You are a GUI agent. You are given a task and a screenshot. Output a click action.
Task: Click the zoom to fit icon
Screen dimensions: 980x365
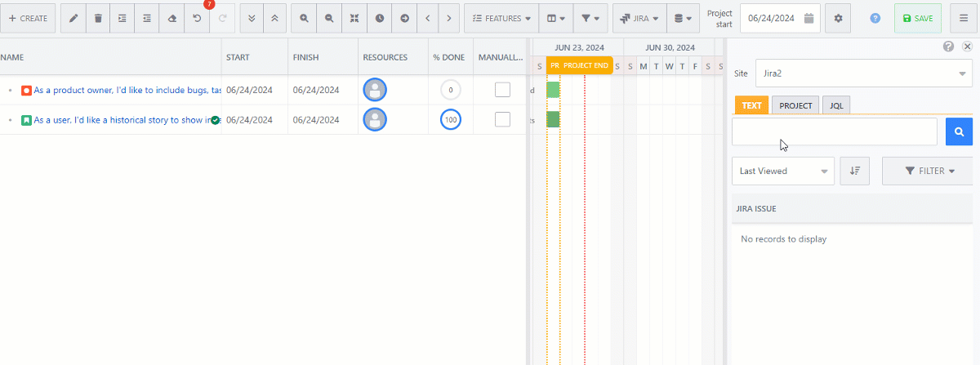[x=354, y=18]
